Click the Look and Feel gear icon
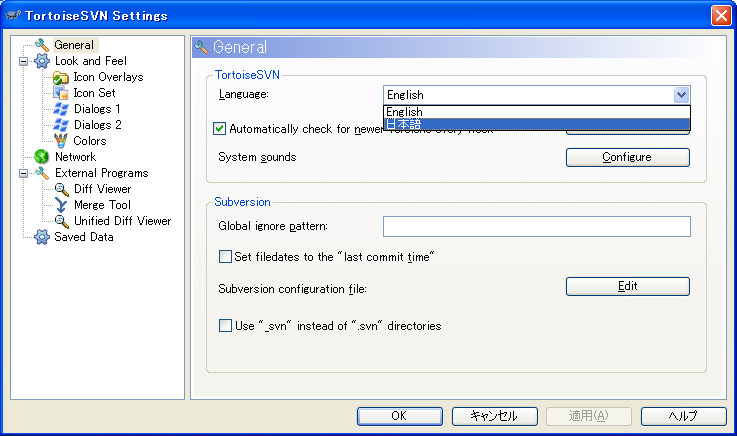The image size is (737, 436). [42, 61]
